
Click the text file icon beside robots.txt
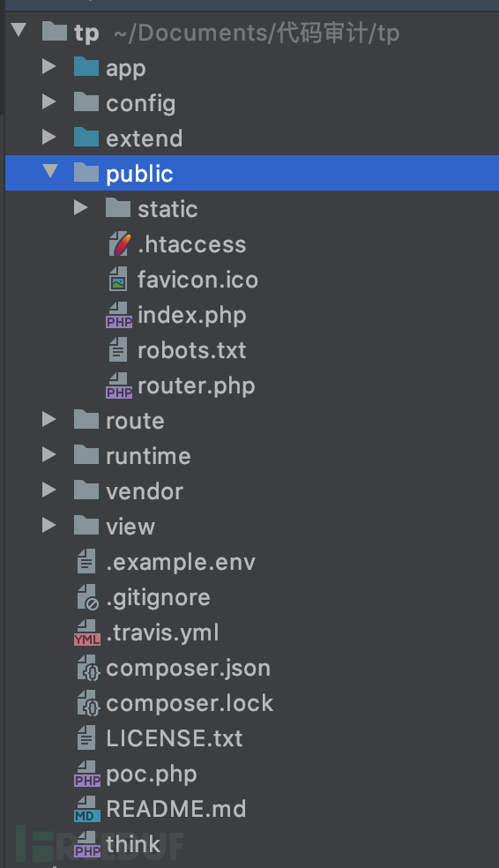(x=118, y=350)
